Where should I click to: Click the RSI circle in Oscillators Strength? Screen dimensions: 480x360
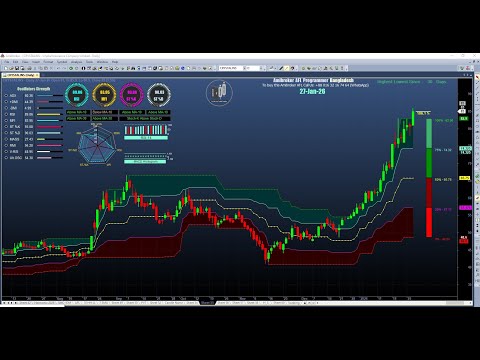[x=6, y=114]
